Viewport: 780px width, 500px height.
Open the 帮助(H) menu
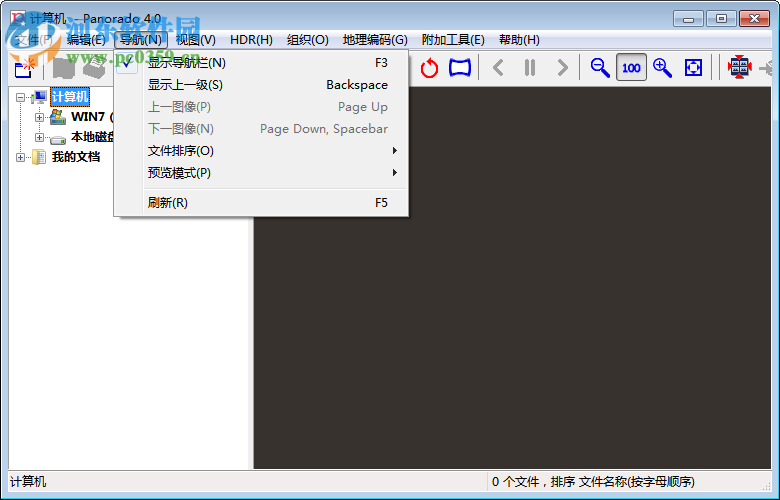click(519, 40)
